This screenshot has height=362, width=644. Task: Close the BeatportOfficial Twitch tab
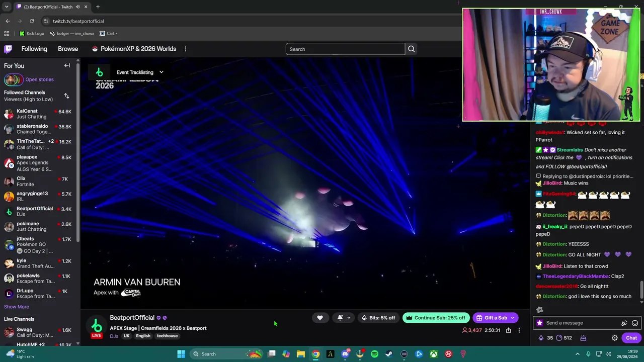[x=86, y=7]
